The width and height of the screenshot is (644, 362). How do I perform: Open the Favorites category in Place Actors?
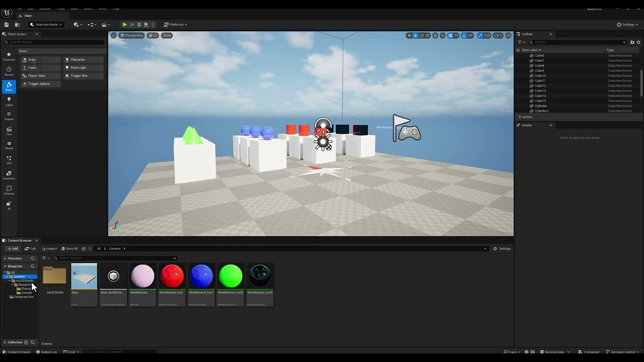tap(9, 56)
